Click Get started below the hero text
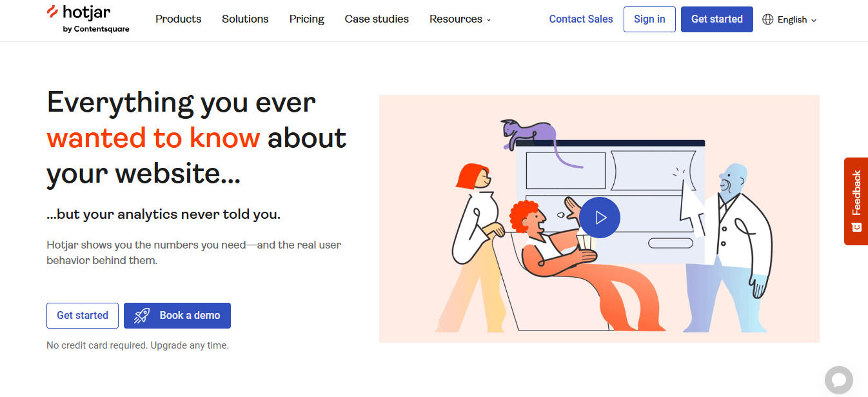 (83, 316)
